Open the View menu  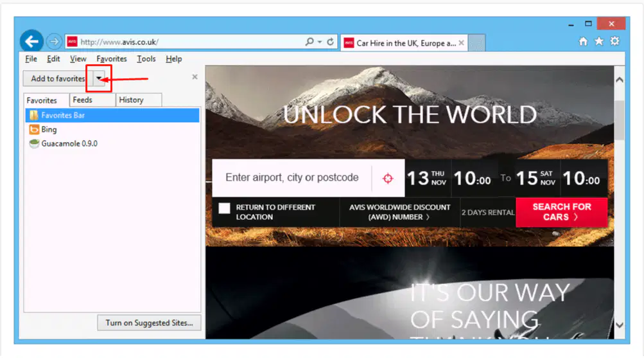click(x=78, y=58)
